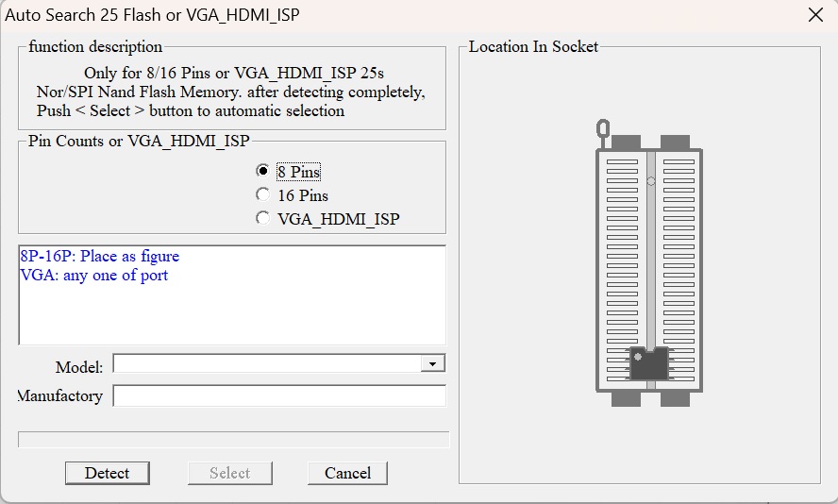Click the dark chip in the socket diagram
Viewport: 838px width, 504px height.
[649, 364]
